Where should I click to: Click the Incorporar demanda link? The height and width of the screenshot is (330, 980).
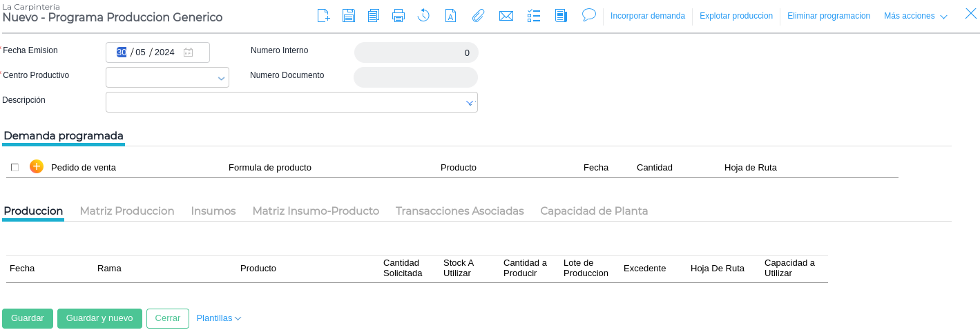[x=648, y=16]
